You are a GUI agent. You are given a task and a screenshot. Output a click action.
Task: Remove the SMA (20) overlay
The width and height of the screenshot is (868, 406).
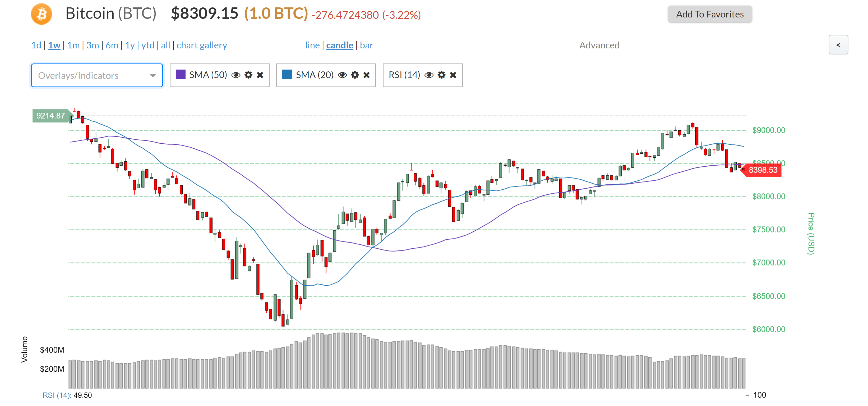click(366, 75)
